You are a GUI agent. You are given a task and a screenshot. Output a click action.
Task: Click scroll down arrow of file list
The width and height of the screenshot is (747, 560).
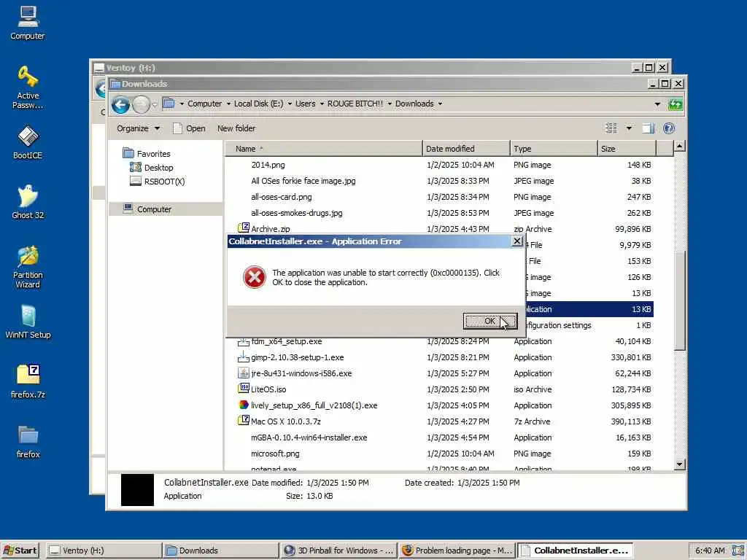680,464
